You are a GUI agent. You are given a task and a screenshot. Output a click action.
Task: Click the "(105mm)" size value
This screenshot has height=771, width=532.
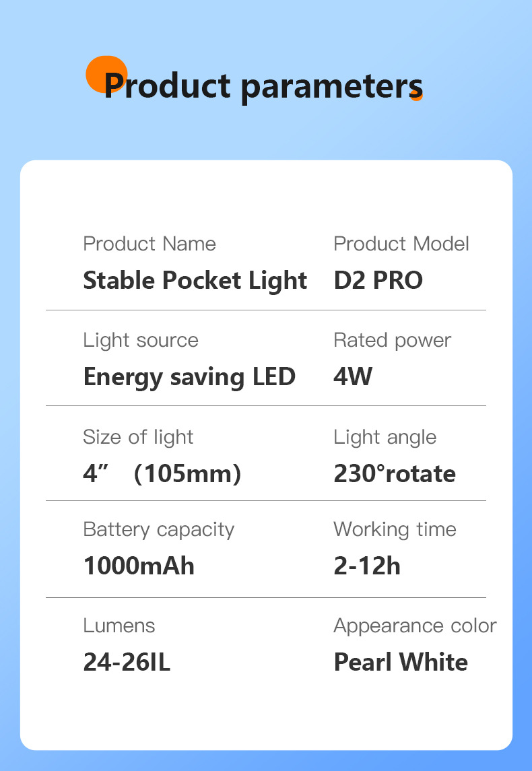(x=187, y=474)
